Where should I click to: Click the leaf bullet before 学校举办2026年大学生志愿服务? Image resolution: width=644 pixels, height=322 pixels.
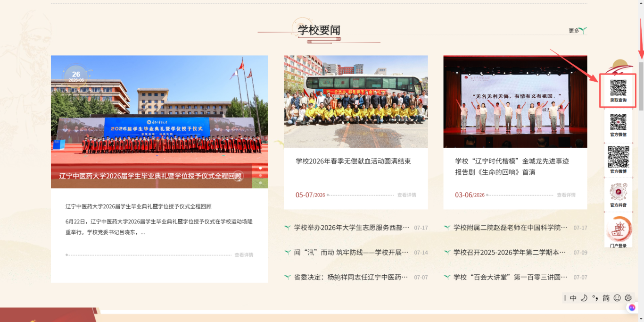pos(287,228)
